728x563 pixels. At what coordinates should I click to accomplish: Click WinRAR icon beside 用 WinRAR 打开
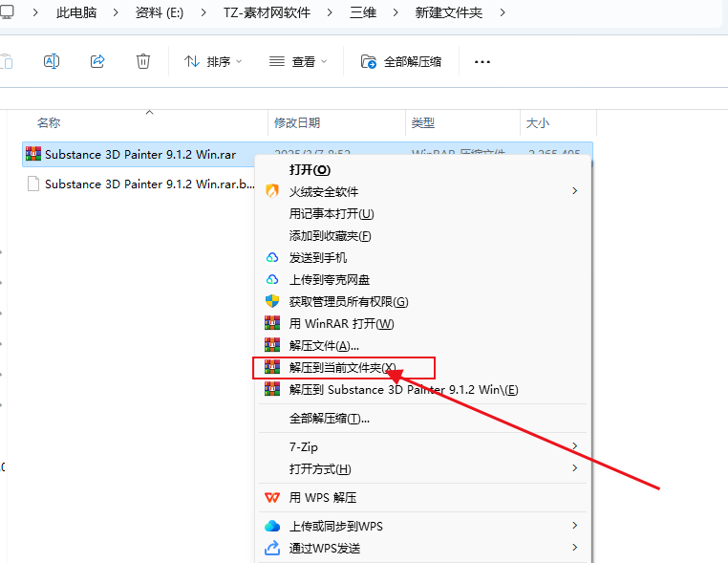tap(272, 323)
